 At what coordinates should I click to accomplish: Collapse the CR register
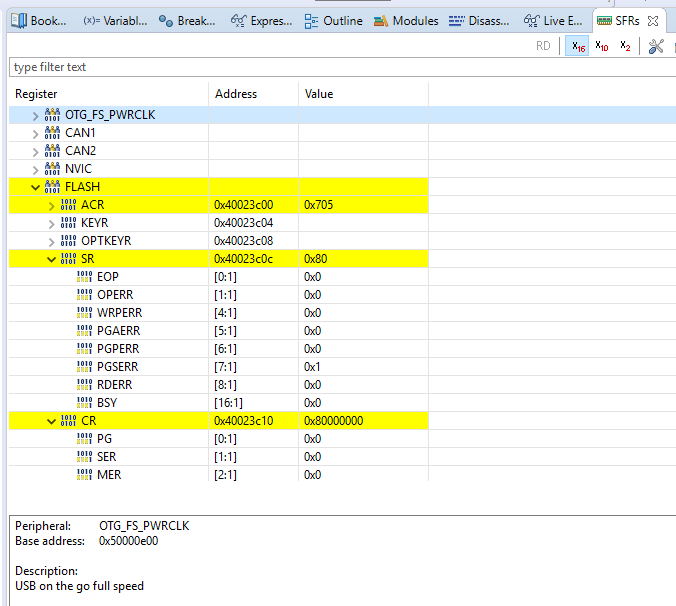click(51, 422)
